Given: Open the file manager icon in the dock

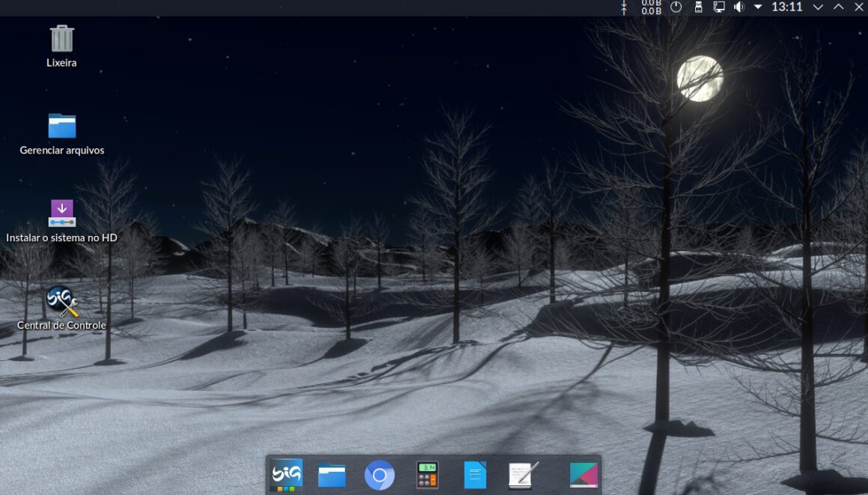Looking at the screenshot, I should [332, 474].
